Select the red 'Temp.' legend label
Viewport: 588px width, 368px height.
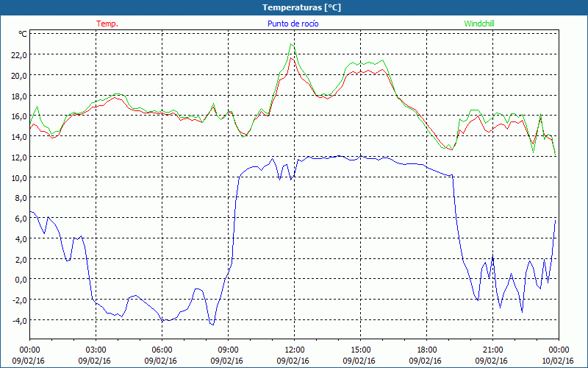107,24
